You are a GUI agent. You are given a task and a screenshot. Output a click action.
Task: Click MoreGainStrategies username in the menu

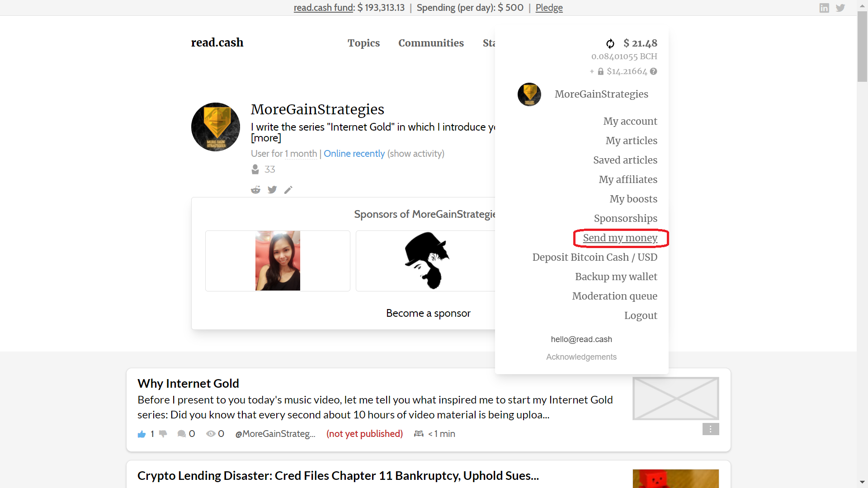coord(602,94)
